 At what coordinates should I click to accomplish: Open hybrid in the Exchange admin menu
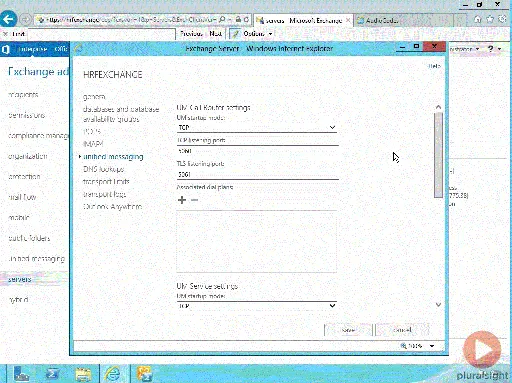(x=18, y=300)
